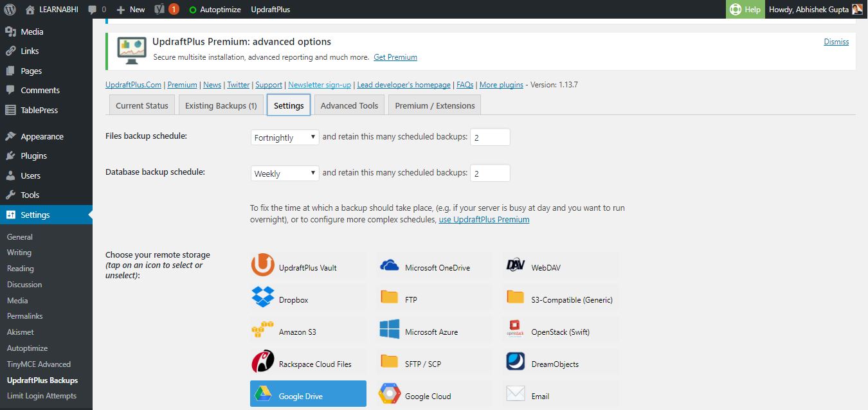Screen dimensions: 868x410
Task: Click the FAQs link
Action: click(465, 85)
